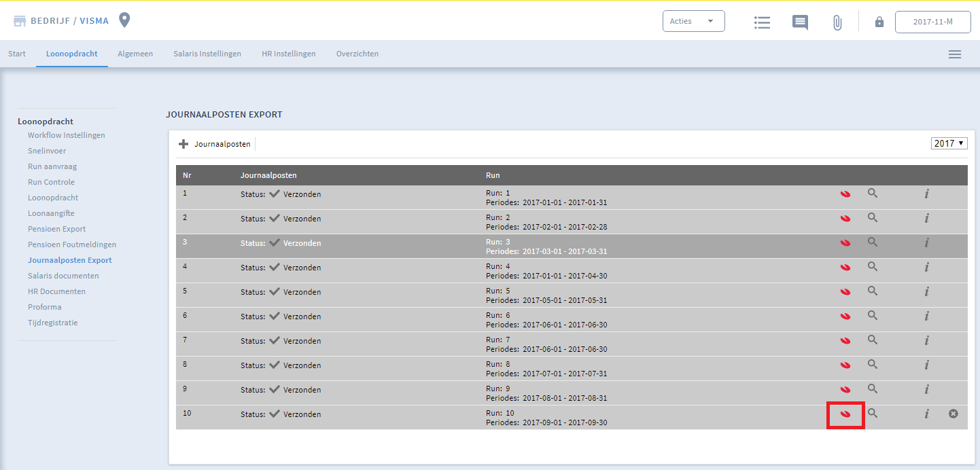The height and width of the screenshot is (470, 980).
Task: Switch to the HR Instellingen tab
Action: 289,54
